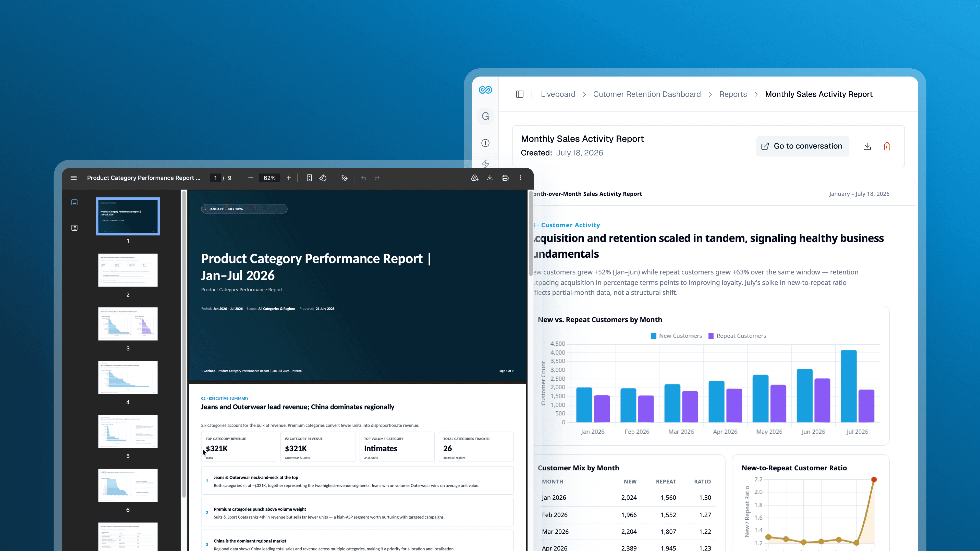This screenshot has width=980, height=551.
Task: Open PDF viewer more options menu
Action: coord(520,178)
